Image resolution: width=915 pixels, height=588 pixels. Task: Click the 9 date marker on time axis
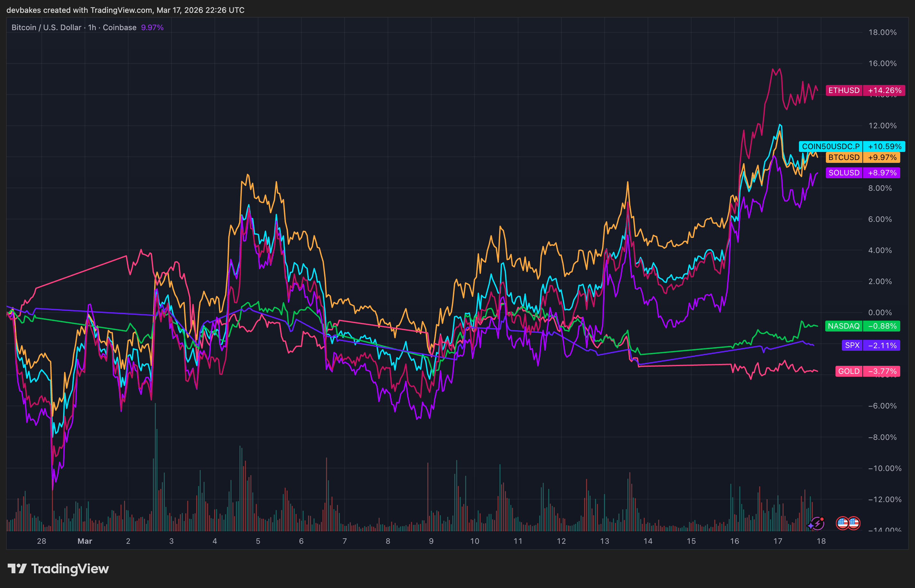tap(431, 541)
